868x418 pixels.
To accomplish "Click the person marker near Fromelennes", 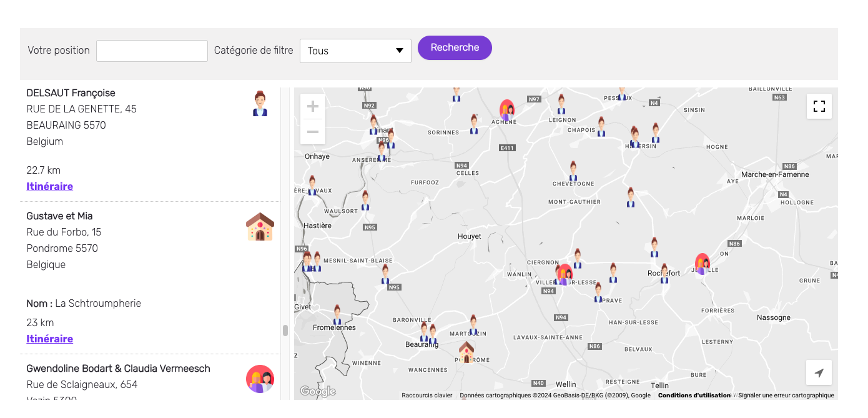I will point(337,315).
